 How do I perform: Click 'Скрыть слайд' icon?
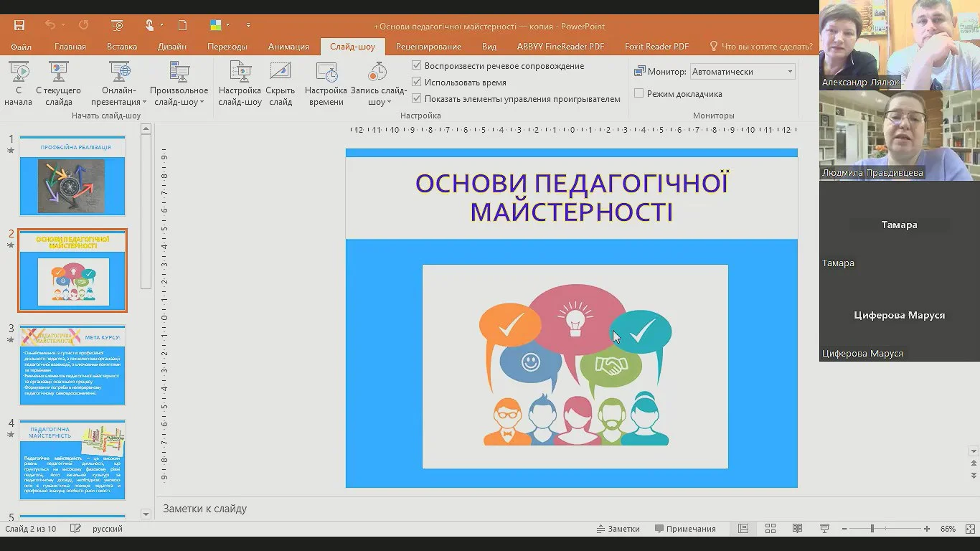click(280, 83)
